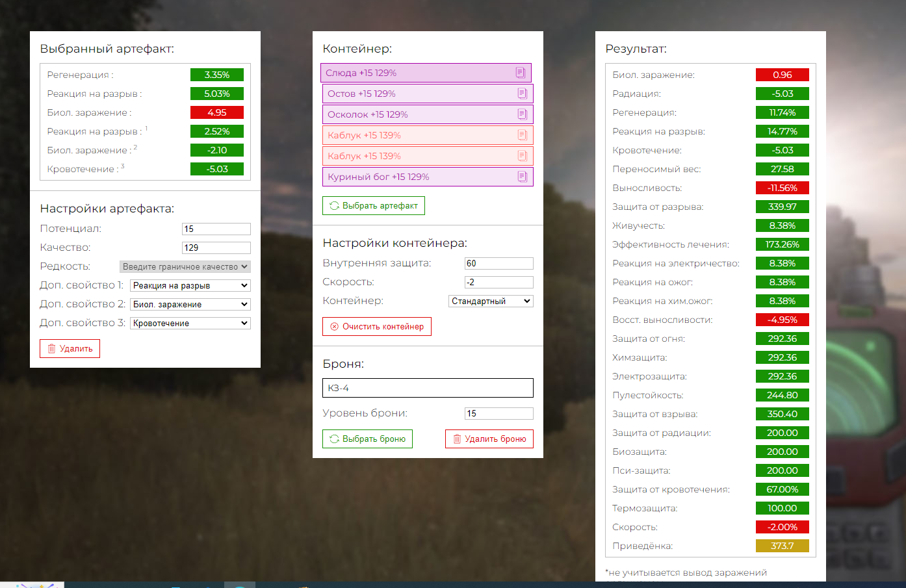Click the Регенерация 3.35% value

click(217, 75)
